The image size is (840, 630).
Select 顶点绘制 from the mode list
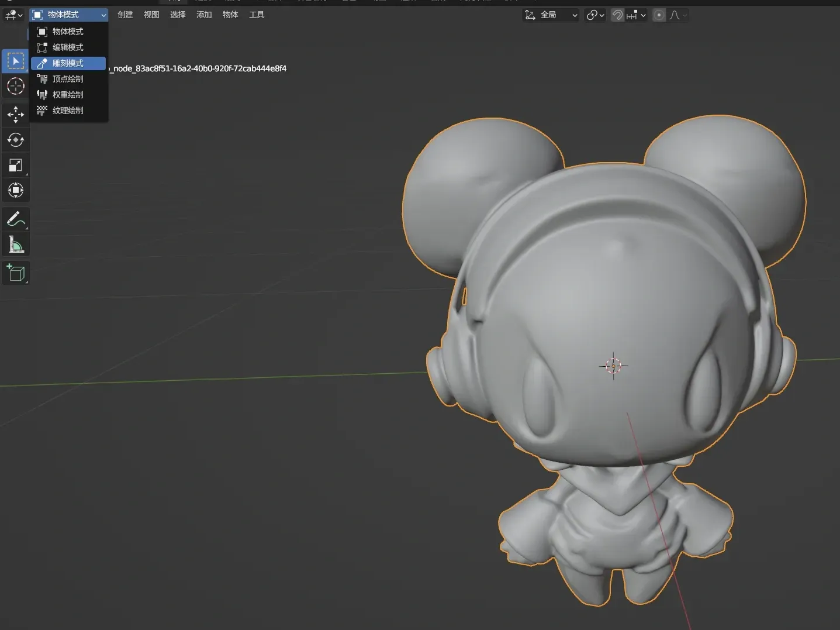click(68, 79)
